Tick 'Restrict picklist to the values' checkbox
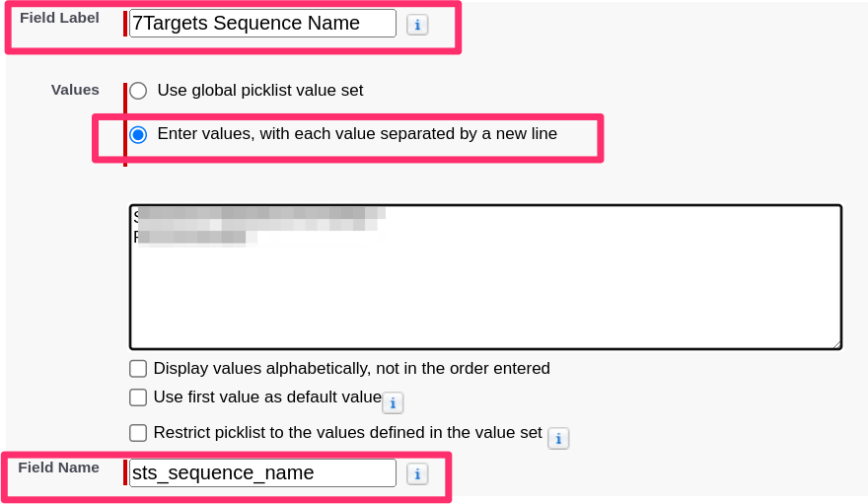The height and width of the screenshot is (504, 868). coord(138,433)
